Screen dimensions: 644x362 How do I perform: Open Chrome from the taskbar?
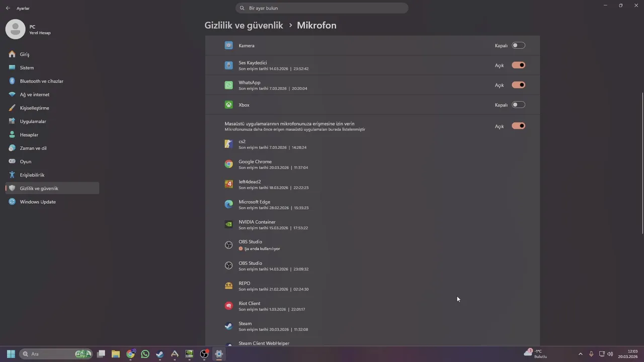[x=131, y=354]
